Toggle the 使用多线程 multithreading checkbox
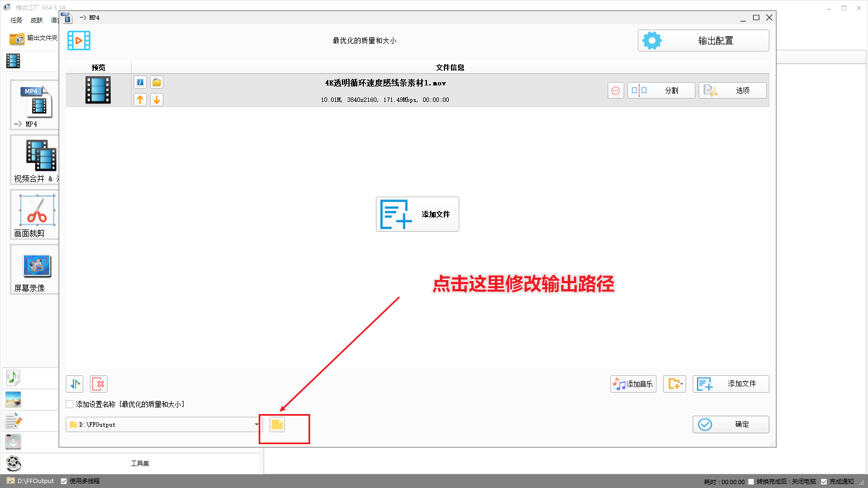The height and width of the screenshot is (488, 868). 64,481
